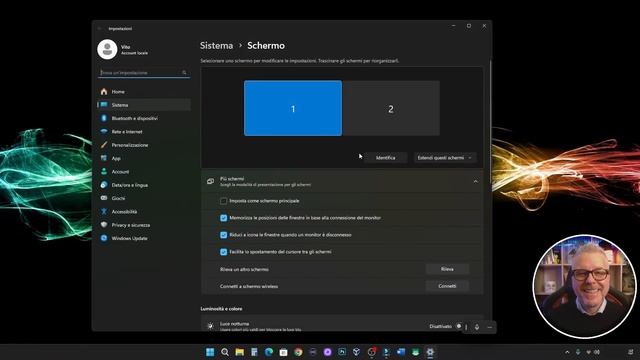Go to Rete e Internet settings
The width and height of the screenshot is (640, 360).
pyautogui.click(x=144, y=132)
